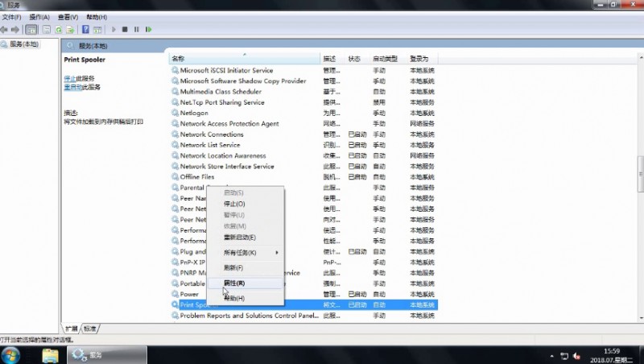Sort by the 登录为 column header
The image size is (644, 364).
[422, 59]
